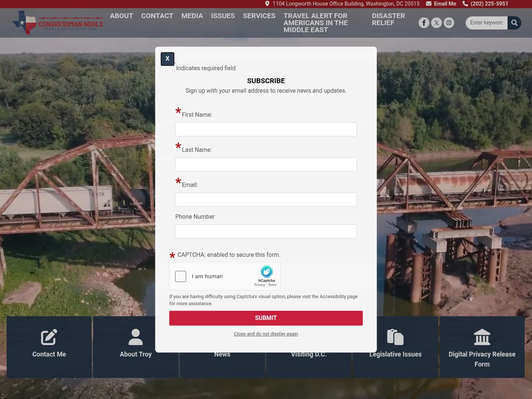This screenshot has width=532, height=399.
Task: Click the Contact Me pencil icon
Action: [x=49, y=337]
